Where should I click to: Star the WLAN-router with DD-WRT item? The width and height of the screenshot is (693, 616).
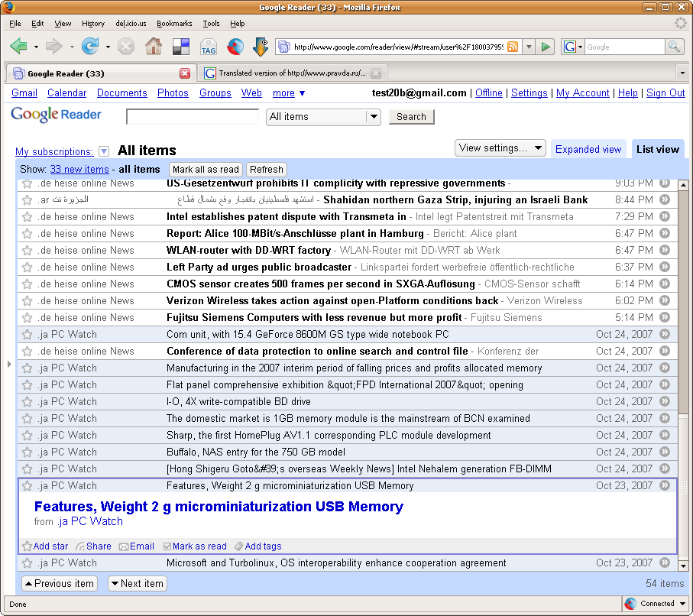pyautogui.click(x=27, y=250)
